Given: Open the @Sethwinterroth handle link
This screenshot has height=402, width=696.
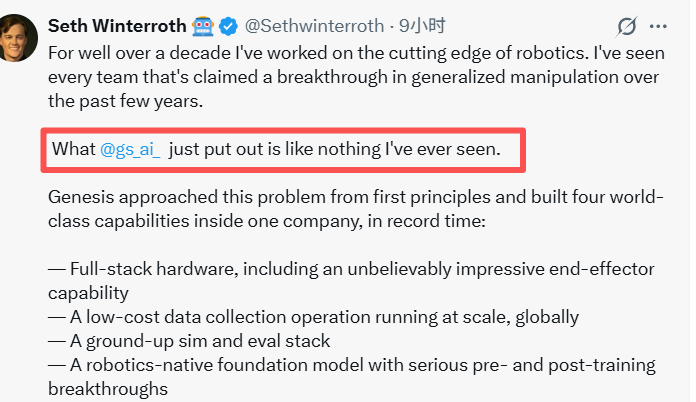Looking at the screenshot, I should tap(314, 26).
